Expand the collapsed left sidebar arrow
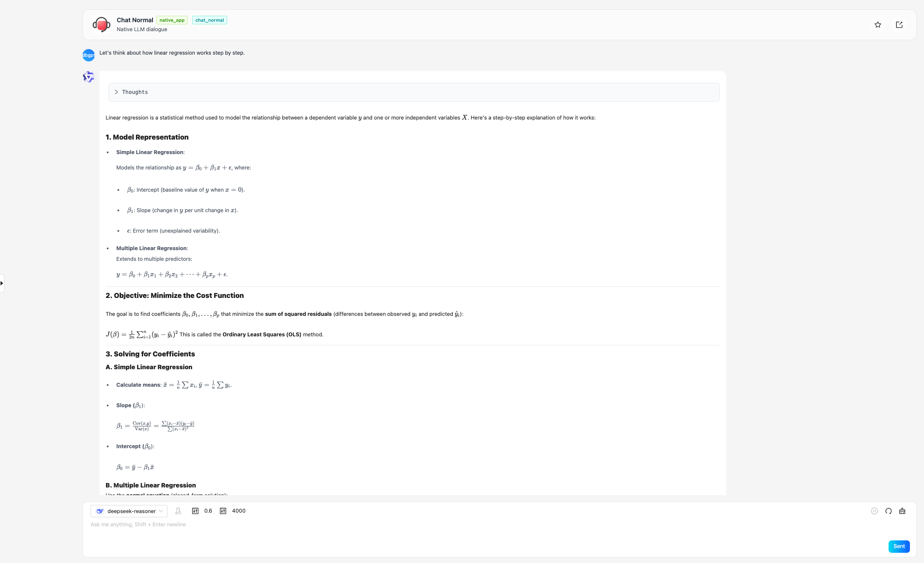 coord(2,283)
